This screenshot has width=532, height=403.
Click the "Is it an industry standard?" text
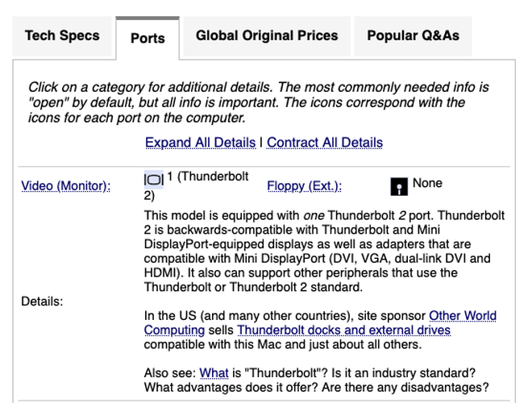click(x=403, y=373)
